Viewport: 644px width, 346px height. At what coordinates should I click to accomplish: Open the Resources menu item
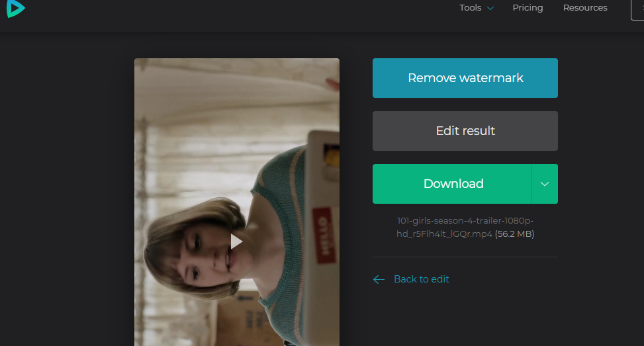coord(585,8)
